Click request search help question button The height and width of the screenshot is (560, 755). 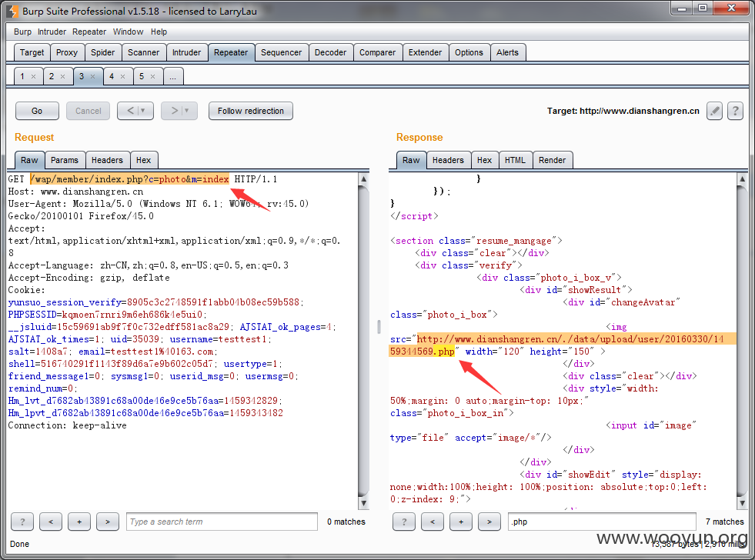pyautogui.click(x=22, y=522)
